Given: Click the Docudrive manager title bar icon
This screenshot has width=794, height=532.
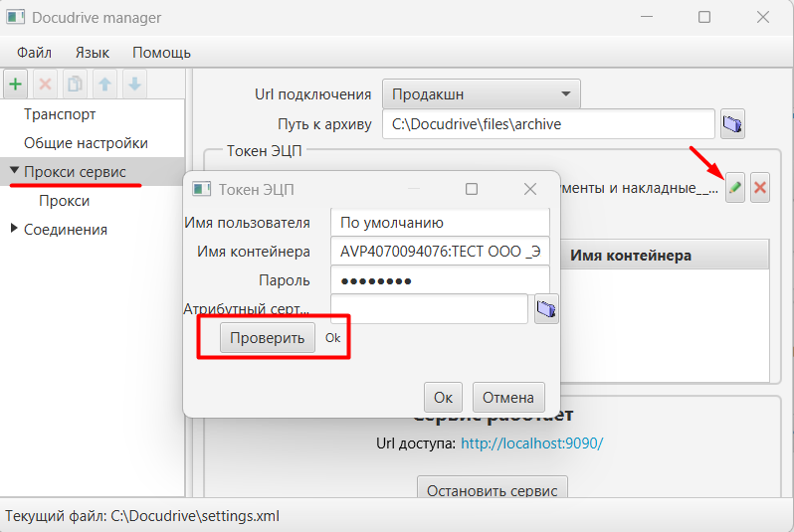Looking at the screenshot, I should click(15, 17).
